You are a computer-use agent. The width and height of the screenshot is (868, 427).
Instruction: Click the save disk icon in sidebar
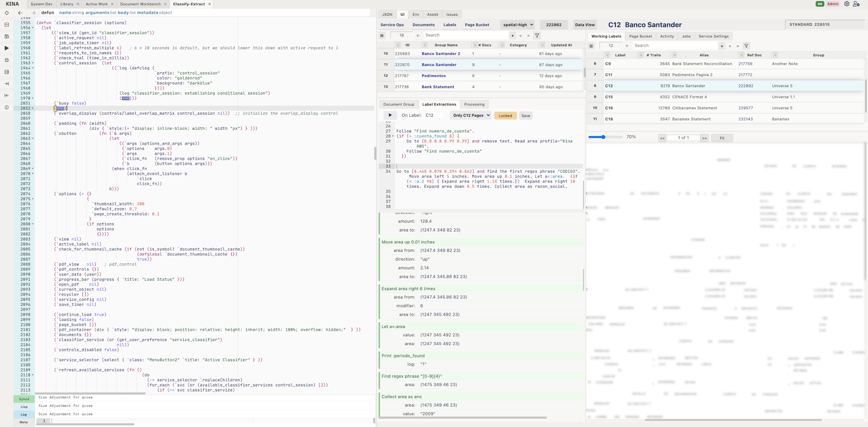pos(7,36)
